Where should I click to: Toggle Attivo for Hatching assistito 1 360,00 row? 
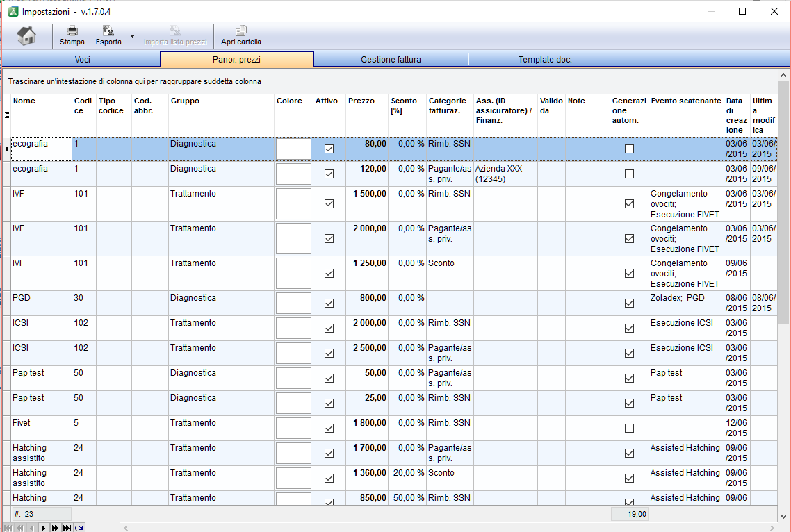[329, 478]
